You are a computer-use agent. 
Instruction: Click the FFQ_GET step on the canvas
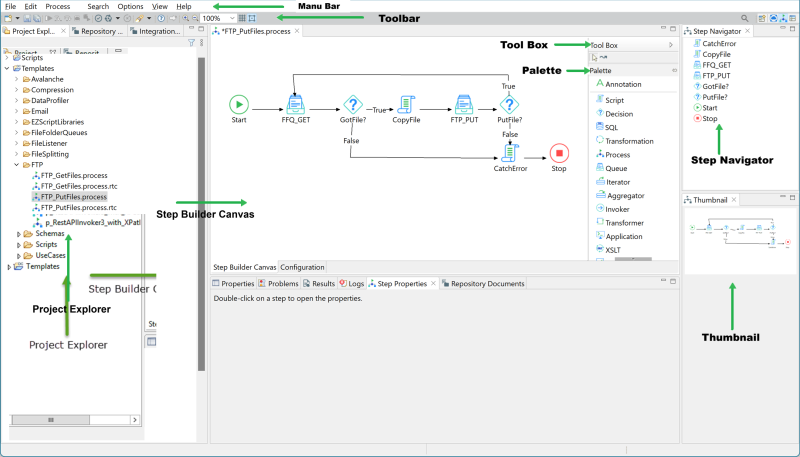click(296, 104)
